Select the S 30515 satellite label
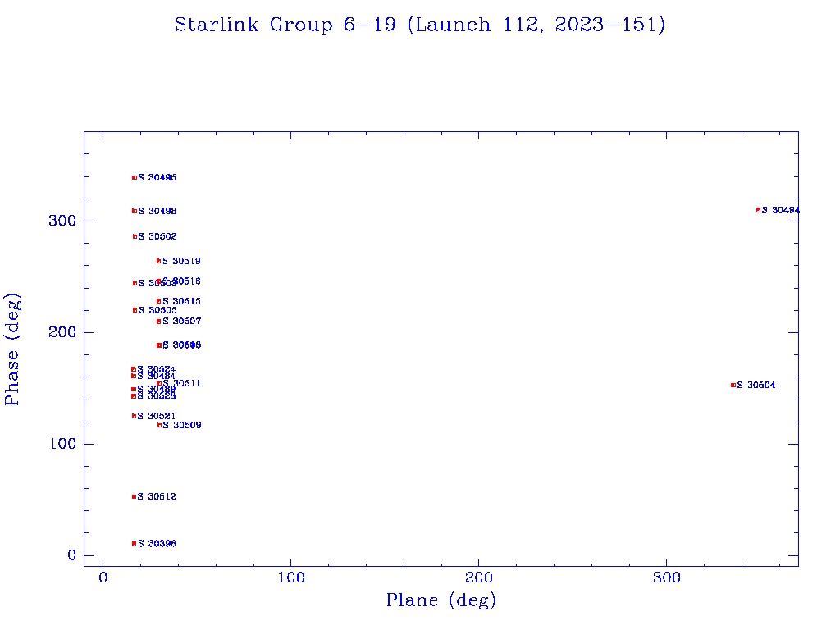 coord(181,301)
